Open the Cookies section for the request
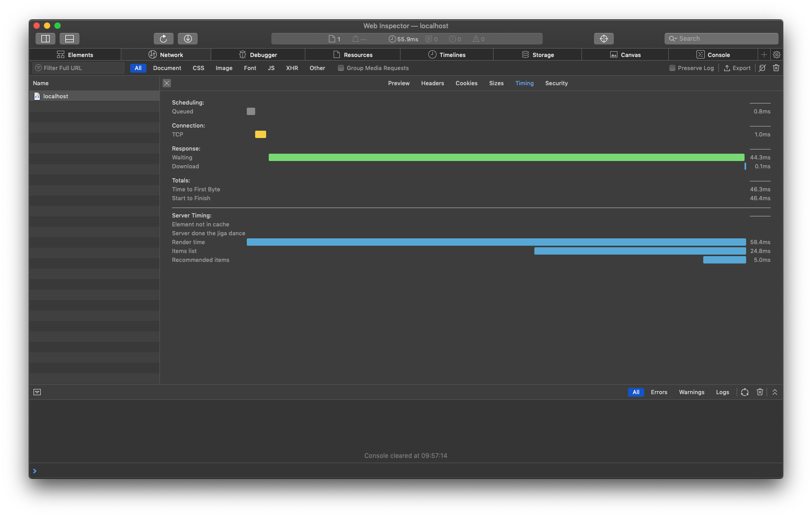The width and height of the screenshot is (812, 517). coord(466,83)
